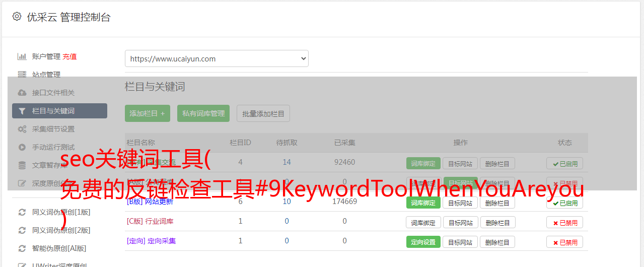Click 目标网站 for [B版] 网站更新
This screenshot has width=644, height=267.
coord(460,203)
